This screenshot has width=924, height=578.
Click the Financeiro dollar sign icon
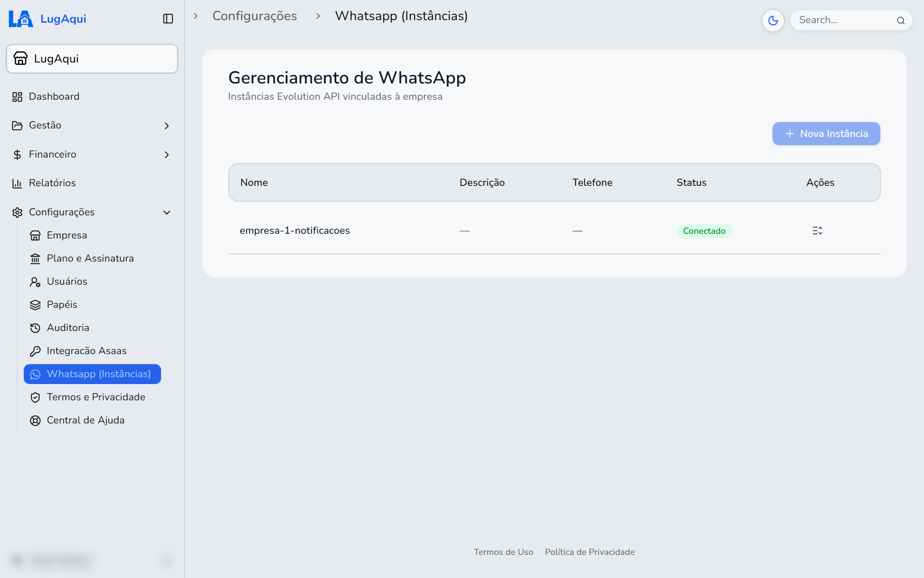(x=17, y=155)
